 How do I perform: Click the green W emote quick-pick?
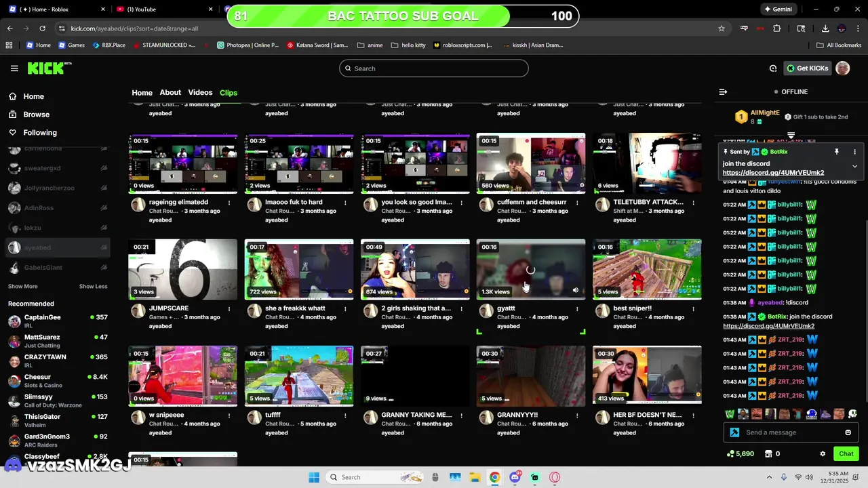tap(730, 413)
